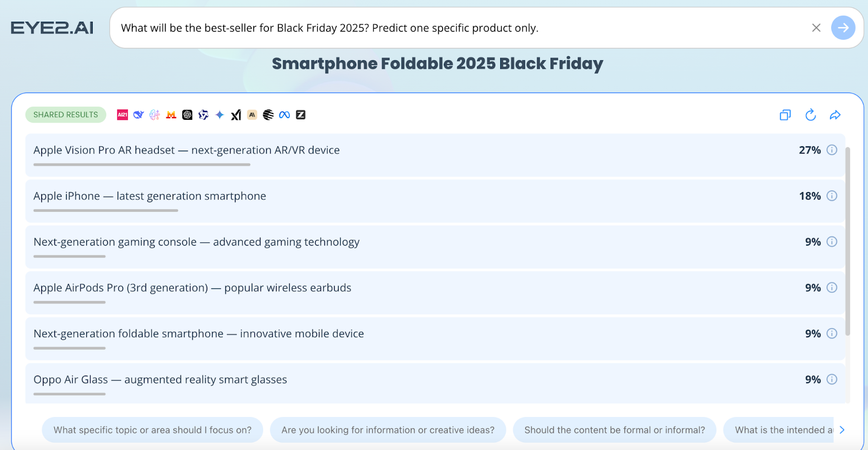Open info for the Apple Vision Pro result
Screen dimensions: 868x450
[x=832, y=150]
